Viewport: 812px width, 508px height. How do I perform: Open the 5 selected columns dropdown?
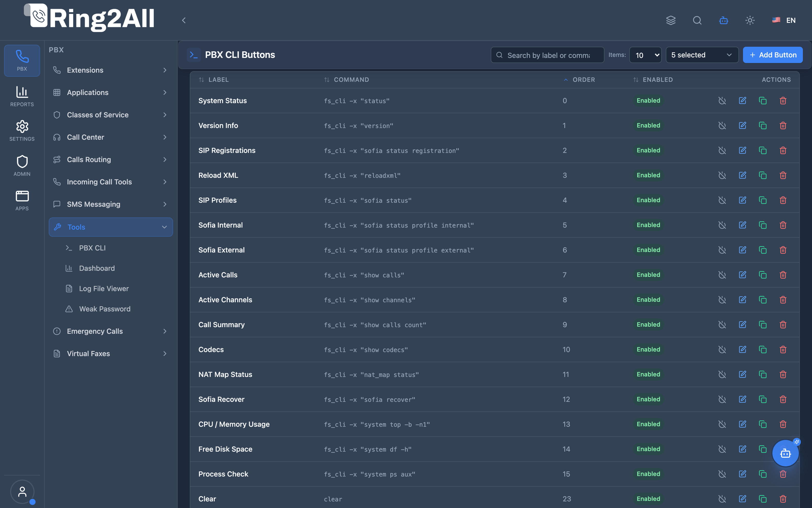click(x=702, y=55)
